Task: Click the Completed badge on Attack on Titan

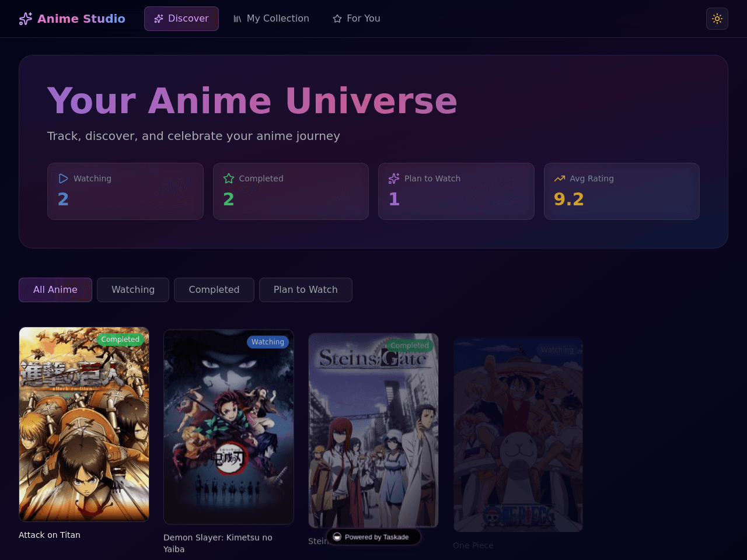Action: click(120, 339)
